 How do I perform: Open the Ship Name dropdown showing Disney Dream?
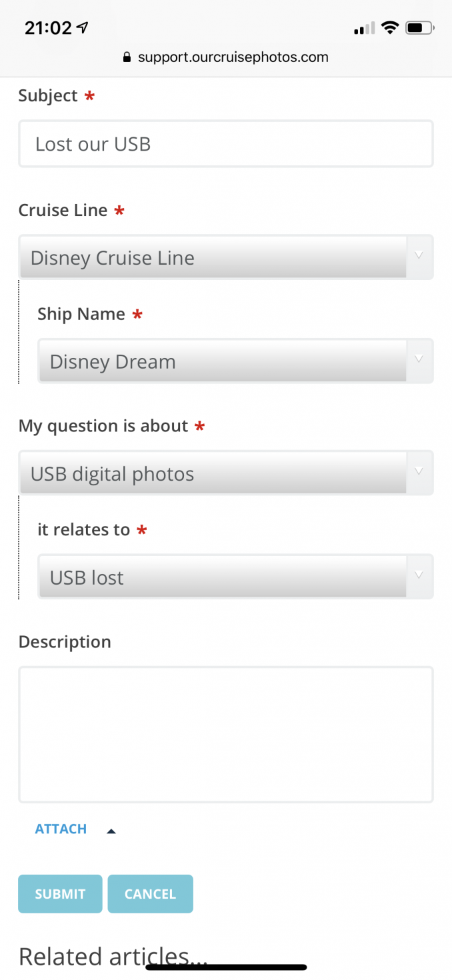[x=235, y=361]
